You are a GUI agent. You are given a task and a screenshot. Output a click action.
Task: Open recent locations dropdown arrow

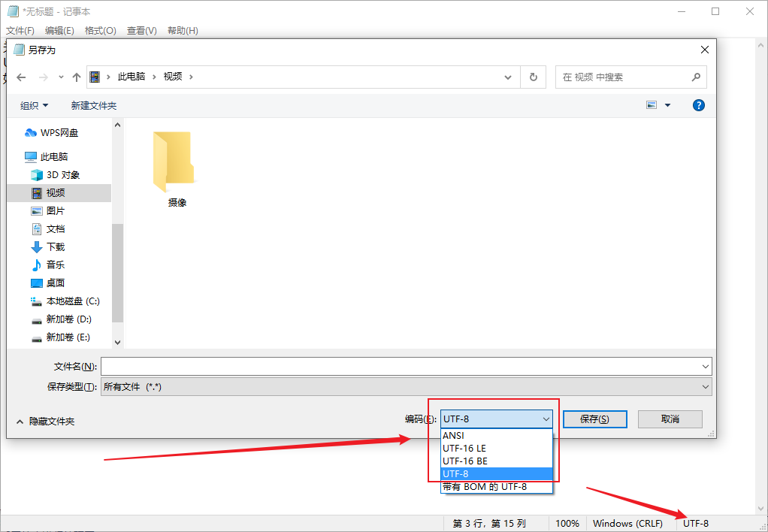click(61, 77)
